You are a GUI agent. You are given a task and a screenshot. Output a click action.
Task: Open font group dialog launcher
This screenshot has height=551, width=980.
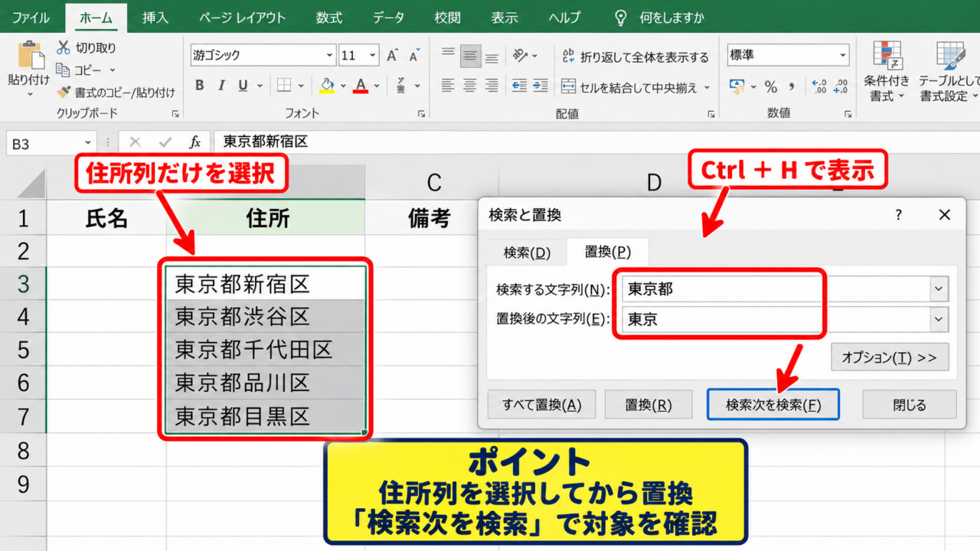(x=421, y=113)
